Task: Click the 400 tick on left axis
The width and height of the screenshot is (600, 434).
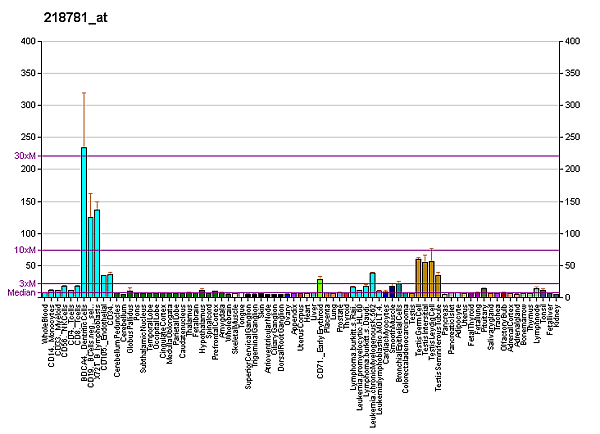Action: click(x=28, y=41)
